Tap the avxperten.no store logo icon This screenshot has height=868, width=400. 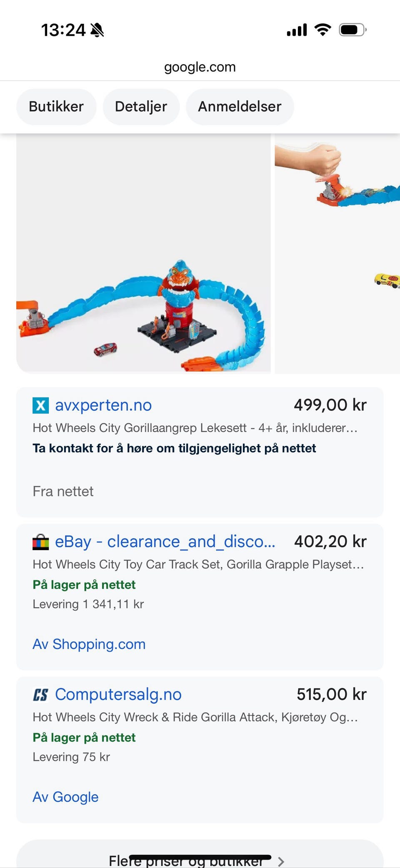[41, 405]
